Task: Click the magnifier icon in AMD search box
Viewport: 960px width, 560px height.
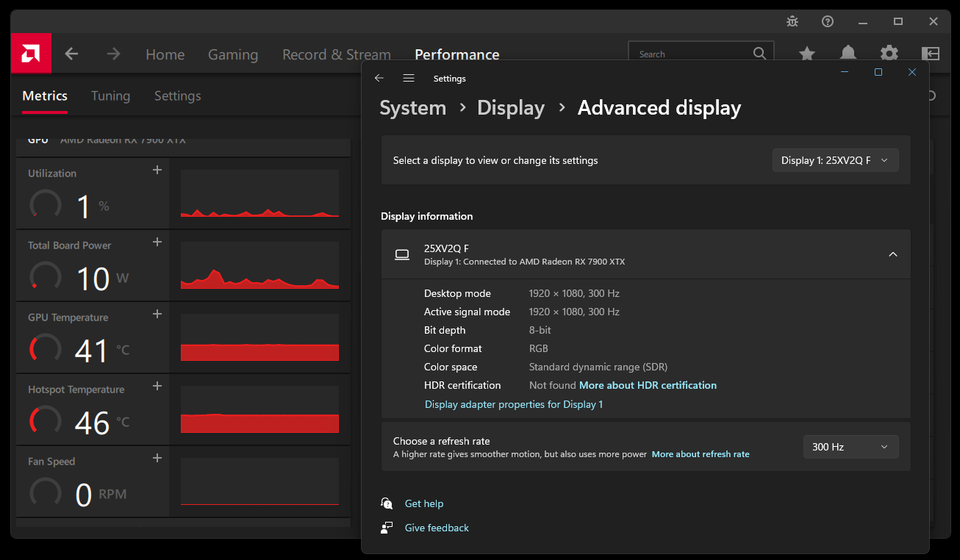Action: tap(759, 54)
